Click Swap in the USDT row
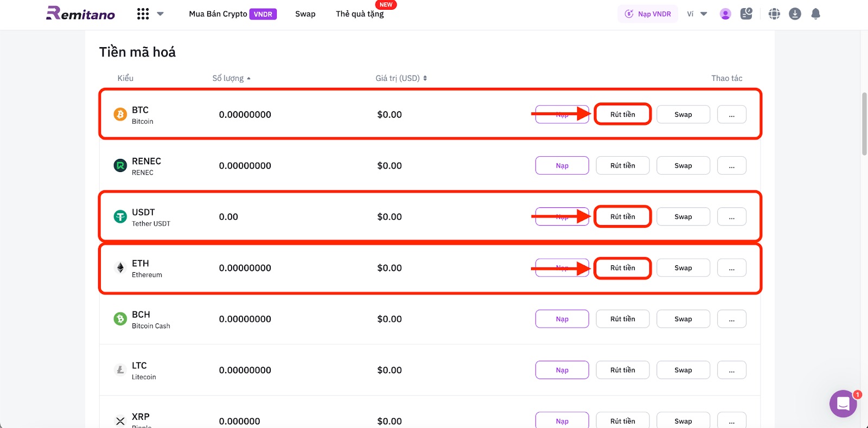The width and height of the screenshot is (868, 428). 683,217
